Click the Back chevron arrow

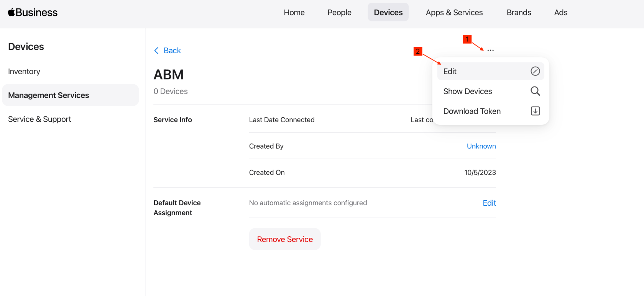[x=156, y=51]
